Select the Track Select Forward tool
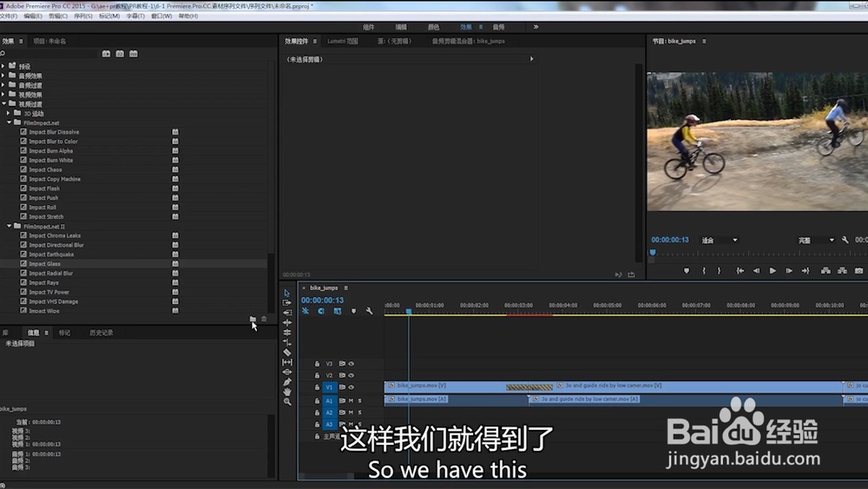 tap(286, 303)
